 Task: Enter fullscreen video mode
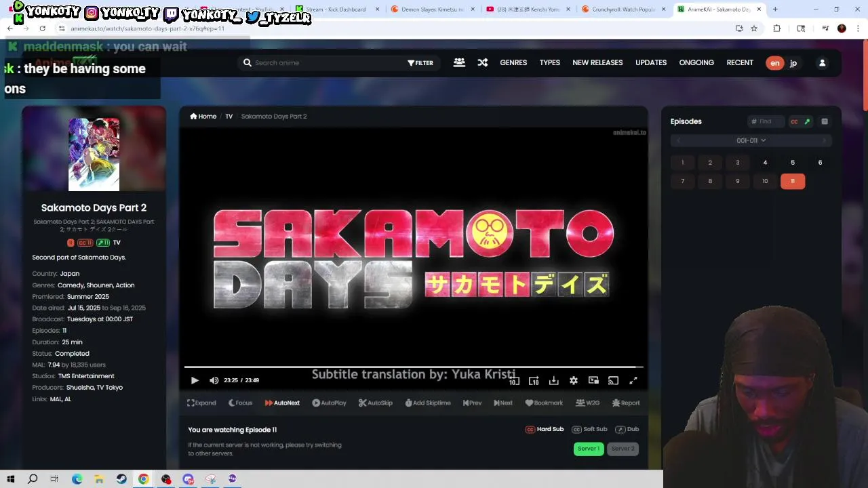(633, 381)
